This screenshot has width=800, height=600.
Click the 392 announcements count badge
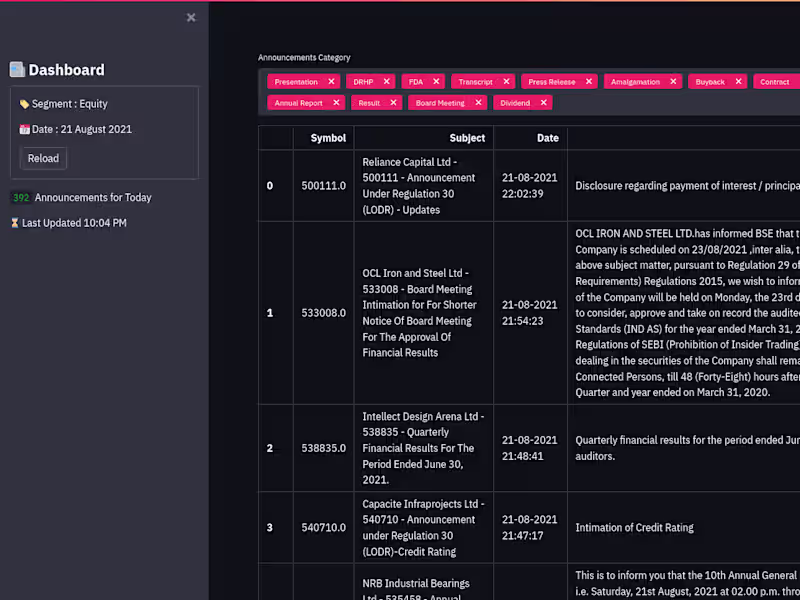coord(21,197)
